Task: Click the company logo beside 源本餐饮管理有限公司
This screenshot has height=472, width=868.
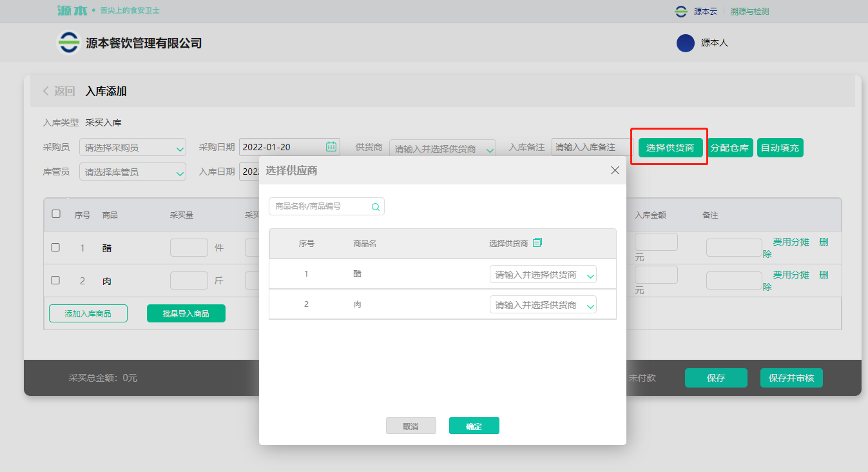Action: coord(68,43)
